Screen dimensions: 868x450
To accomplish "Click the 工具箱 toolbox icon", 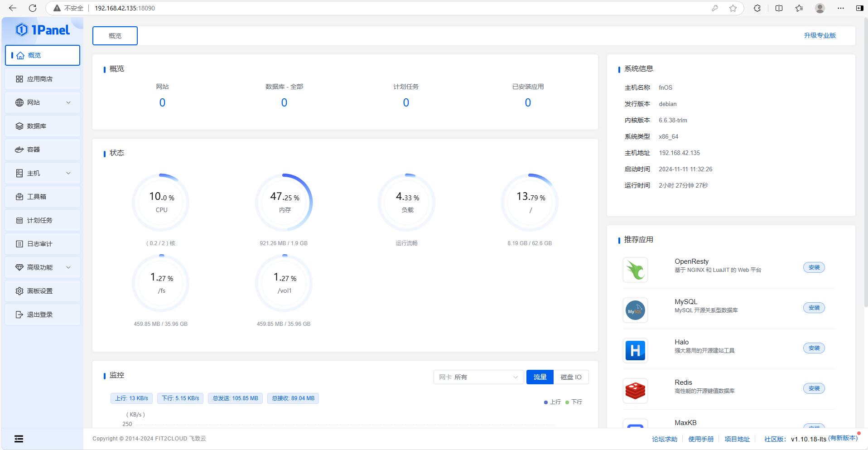I will (x=19, y=197).
